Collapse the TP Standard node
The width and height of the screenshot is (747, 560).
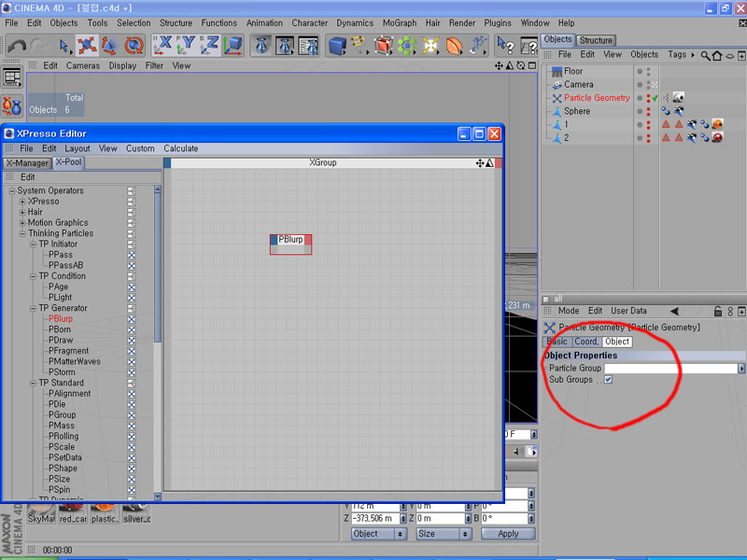[x=33, y=383]
